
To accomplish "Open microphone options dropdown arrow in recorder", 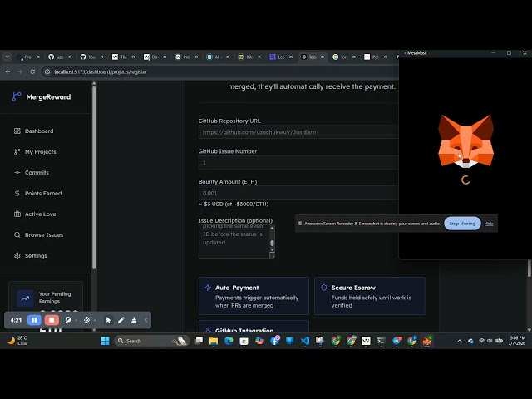I will [x=94, y=320].
